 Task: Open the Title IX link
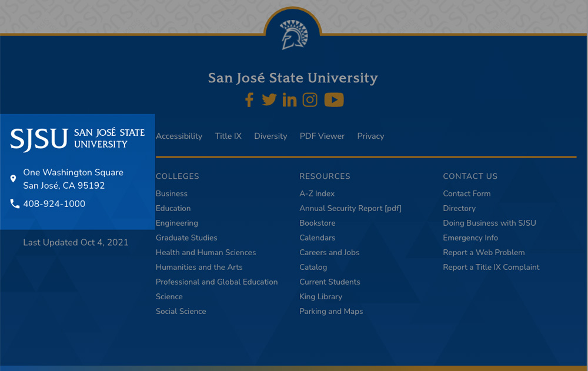coord(228,136)
